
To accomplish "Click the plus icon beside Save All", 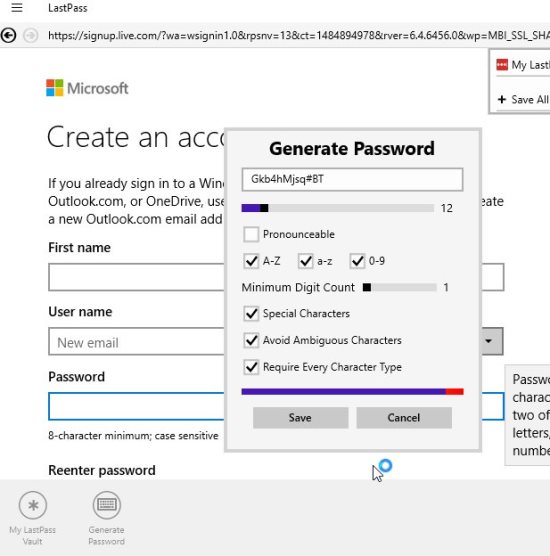I will (x=501, y=99).
